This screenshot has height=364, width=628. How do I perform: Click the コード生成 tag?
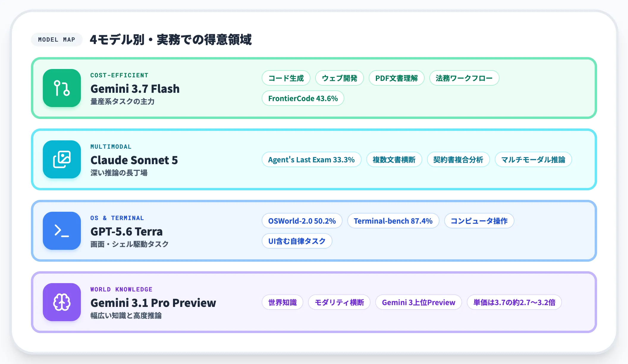(x=286, y=78)
